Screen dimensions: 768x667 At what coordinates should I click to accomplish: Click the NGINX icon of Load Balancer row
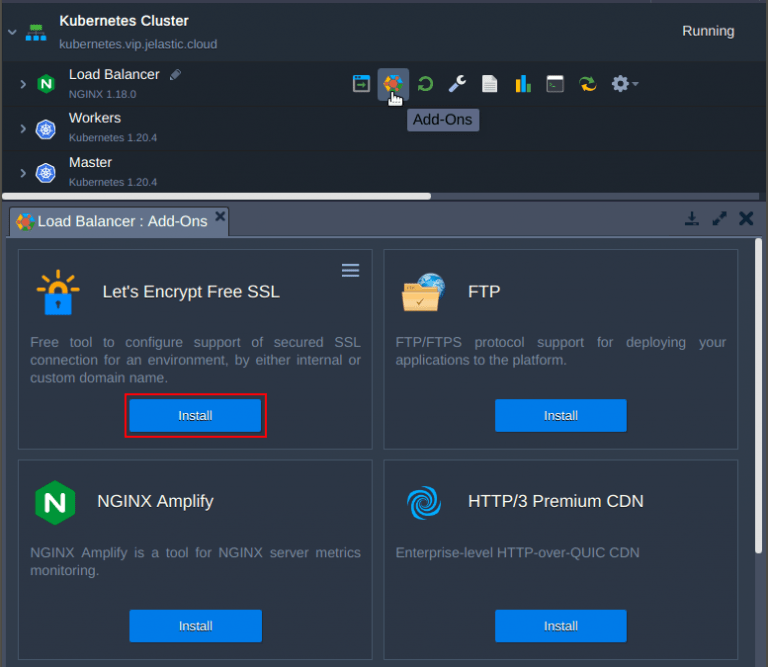(46, 84)
